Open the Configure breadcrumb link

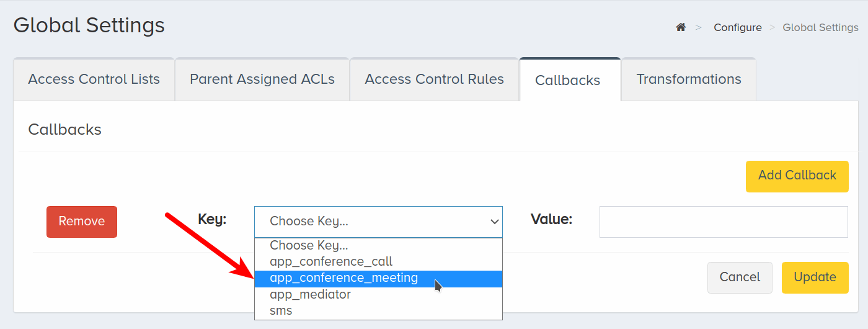coord(738,27)
